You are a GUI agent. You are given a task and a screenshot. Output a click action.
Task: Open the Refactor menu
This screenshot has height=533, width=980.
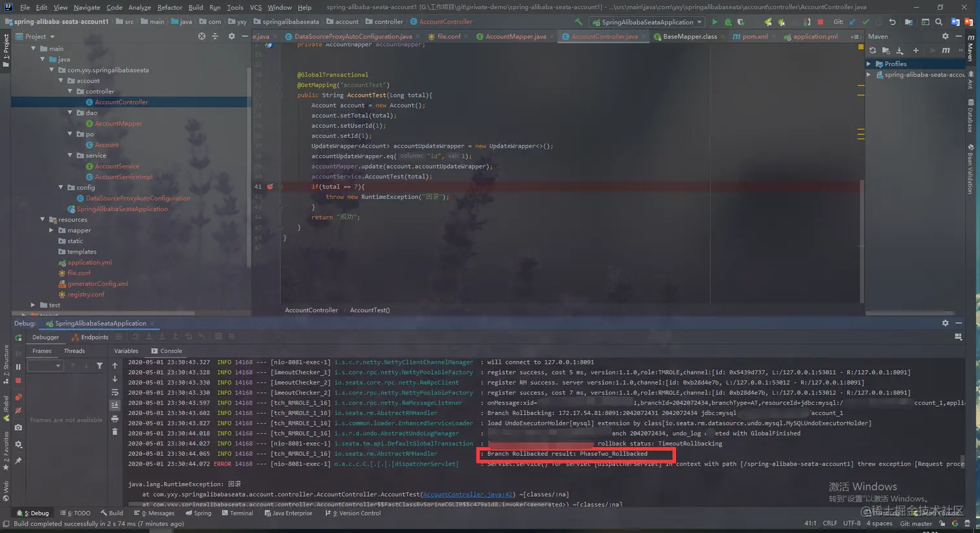[x=170, y=7]
